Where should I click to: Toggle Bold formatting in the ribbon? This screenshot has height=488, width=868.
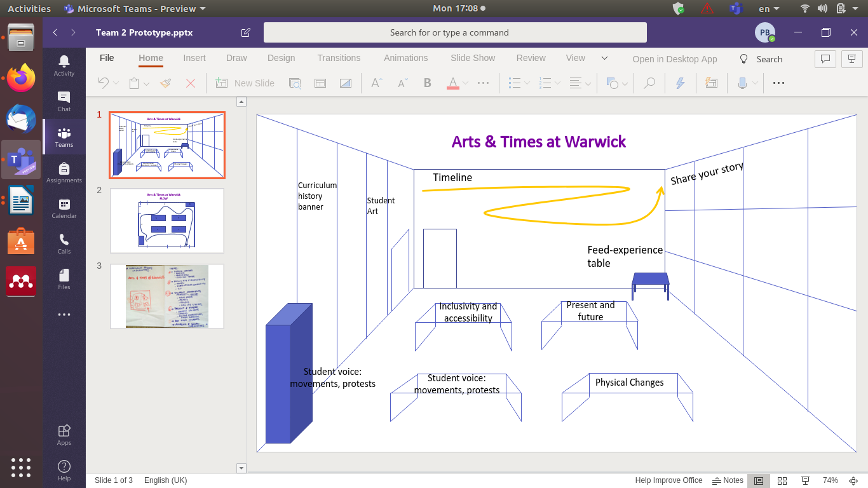point(427,83)
